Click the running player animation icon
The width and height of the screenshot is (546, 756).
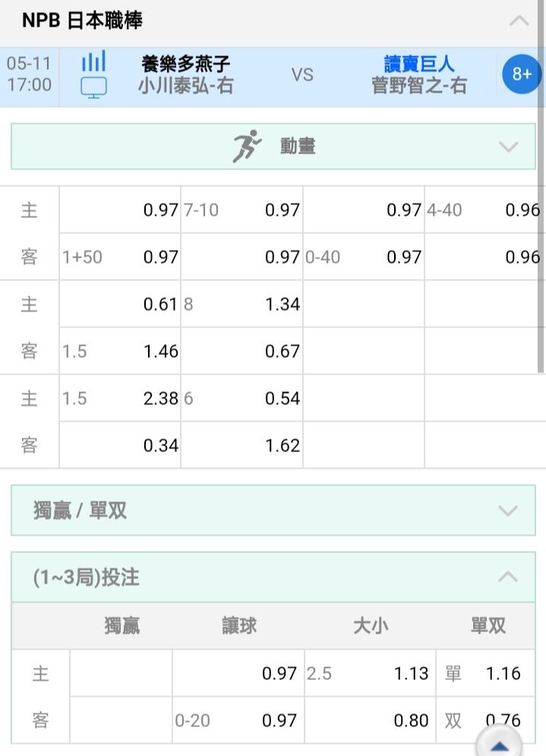(248, 146)
